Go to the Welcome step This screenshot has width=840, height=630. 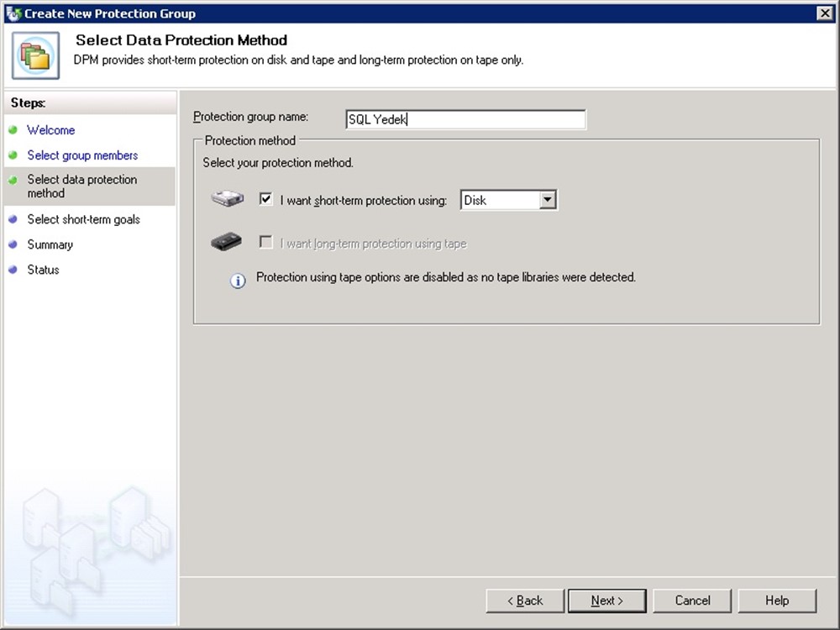coord(50,130)
